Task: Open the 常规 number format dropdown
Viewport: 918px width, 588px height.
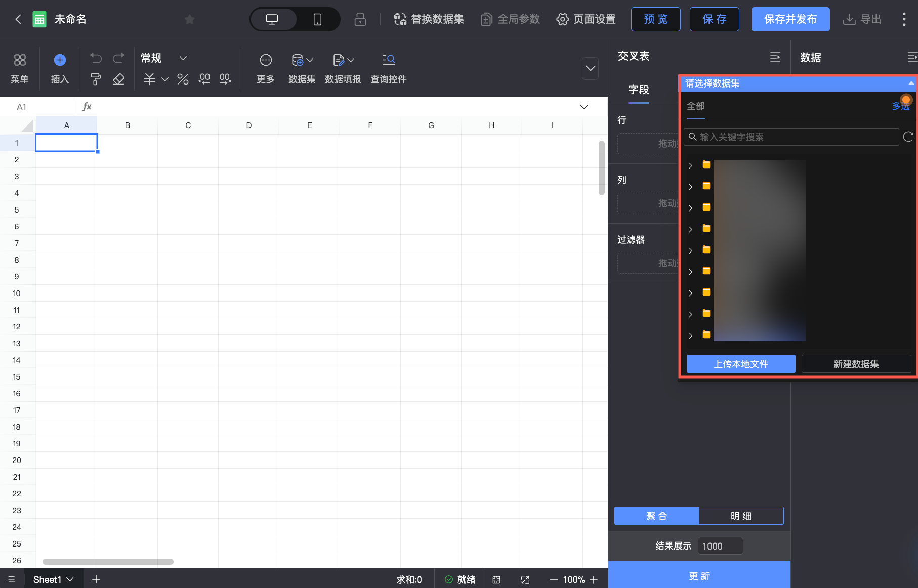Action: click(164, 58)
